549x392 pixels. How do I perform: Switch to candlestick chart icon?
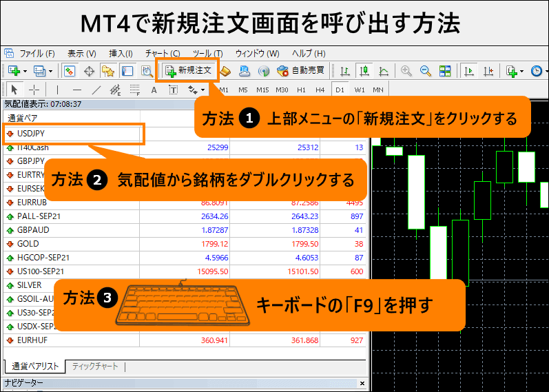coord(364,71)
